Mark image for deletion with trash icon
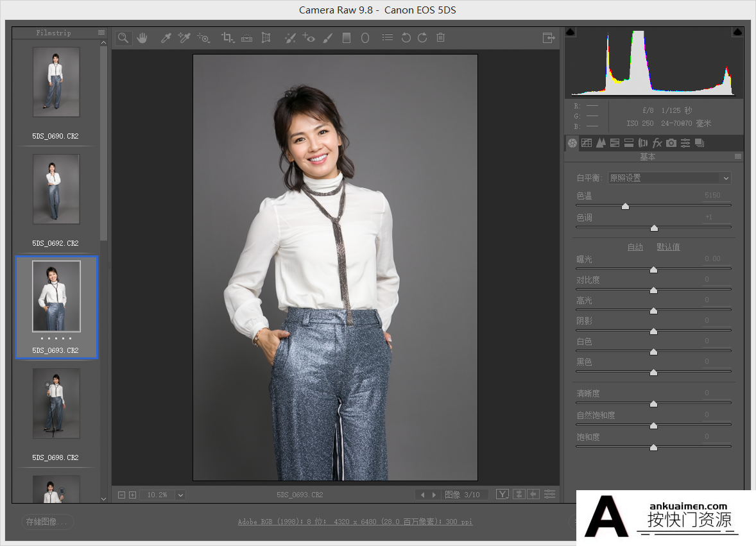The width and height of the screenshot is (756, 546). [441, 38]
